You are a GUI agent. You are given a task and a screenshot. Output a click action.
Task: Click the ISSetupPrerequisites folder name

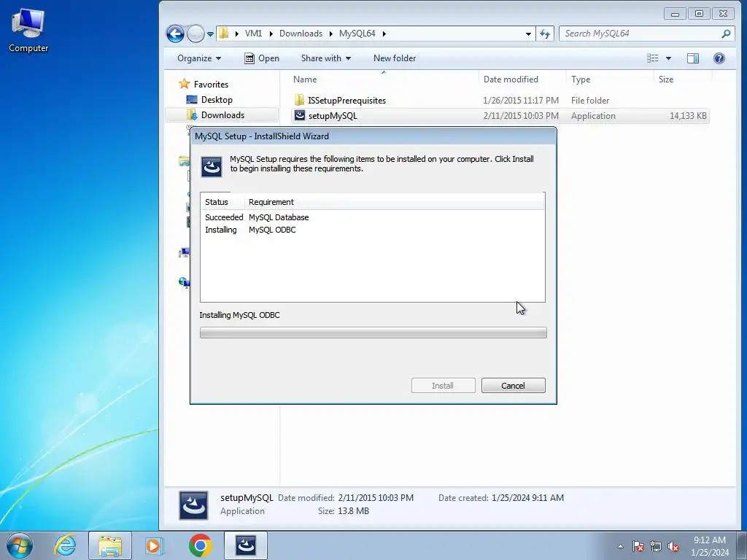click(x=347, y=101)
